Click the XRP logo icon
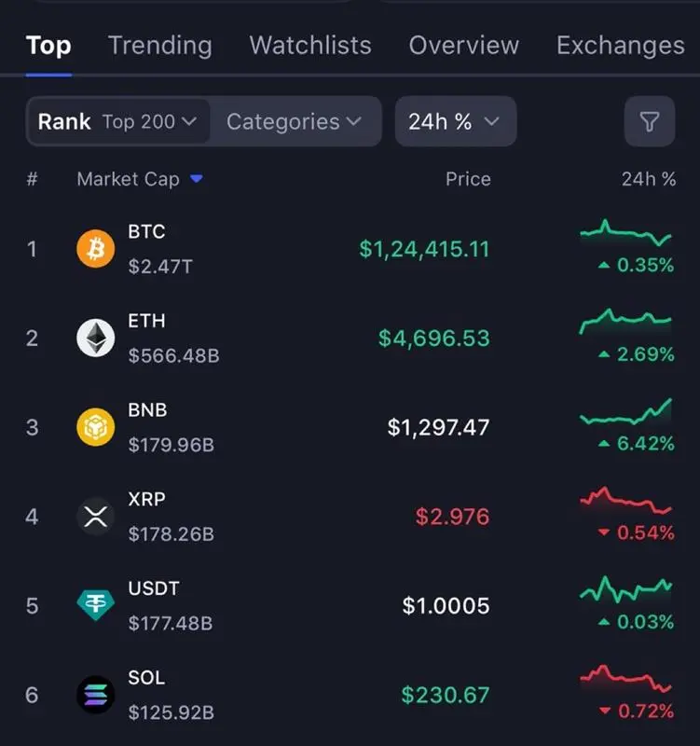 (95, 517)
